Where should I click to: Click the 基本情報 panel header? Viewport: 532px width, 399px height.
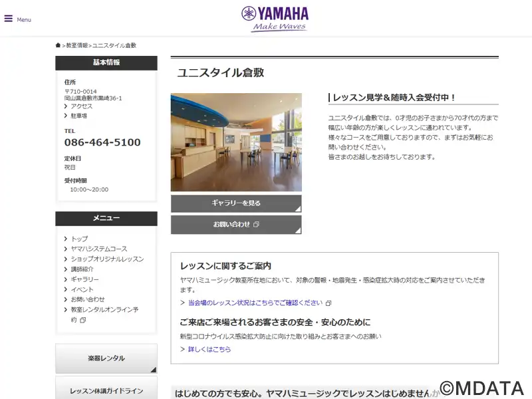[x=106, y=63]
